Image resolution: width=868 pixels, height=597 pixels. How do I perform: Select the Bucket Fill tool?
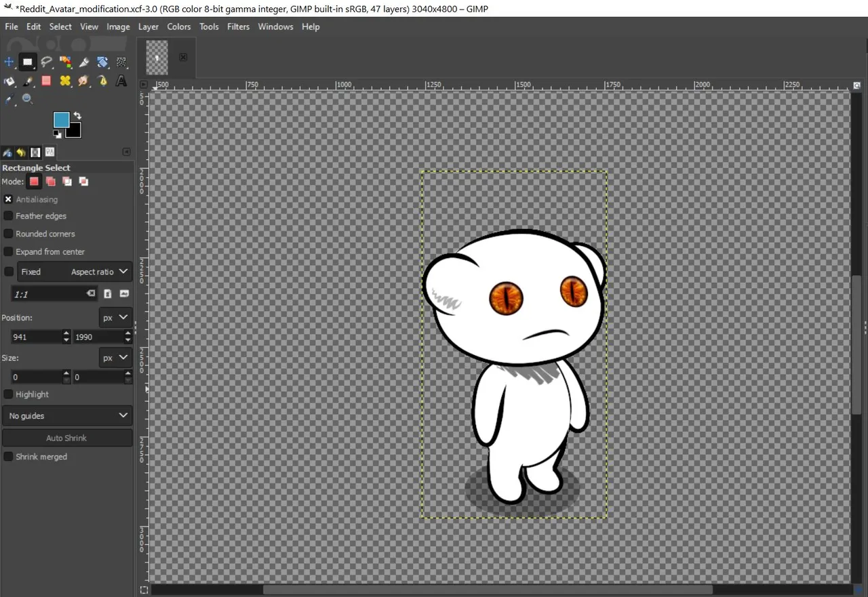(x=9, y=81)
